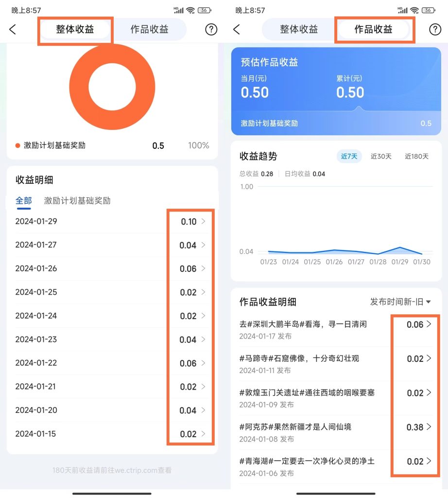Tap battery indicator on left screen
The image size is (448, 498).
coord(205,10)
